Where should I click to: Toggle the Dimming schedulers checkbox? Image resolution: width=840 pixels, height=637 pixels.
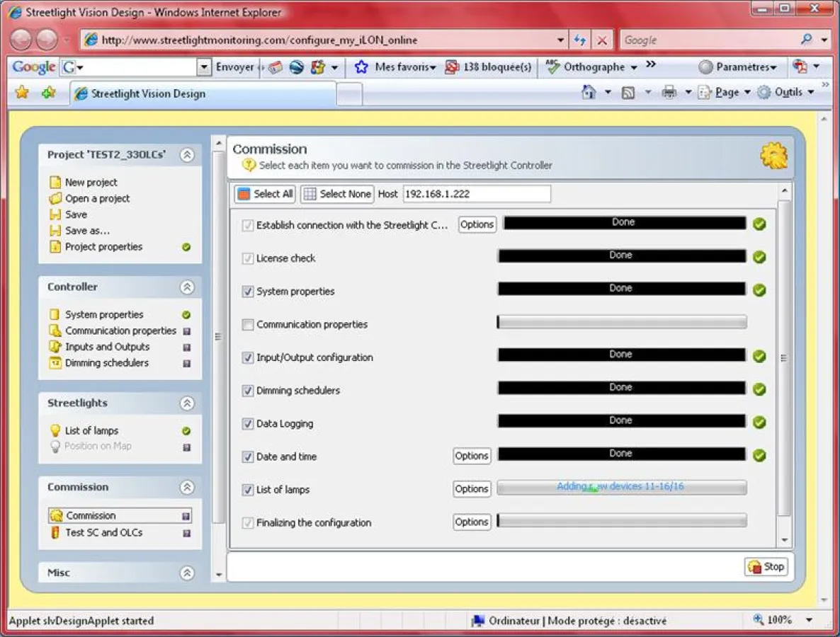248,391
